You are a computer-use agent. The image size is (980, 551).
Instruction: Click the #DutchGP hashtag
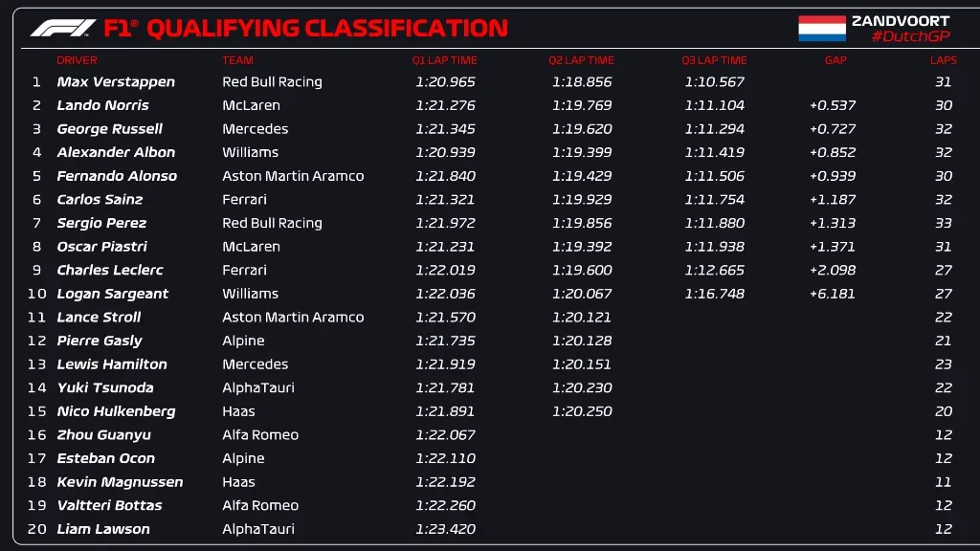pos(910,36)
